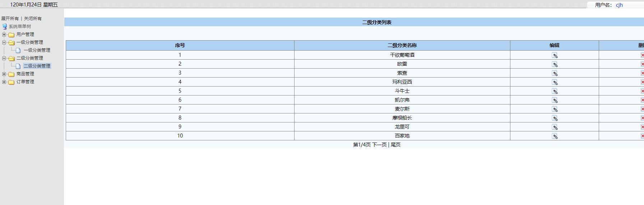
Task: Click serial number 5 in table
Action: coord(180,91)
